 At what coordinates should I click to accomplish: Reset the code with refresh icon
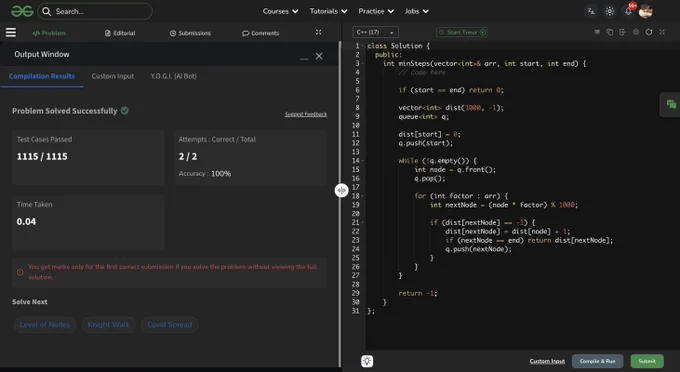[x=649, y=32]
